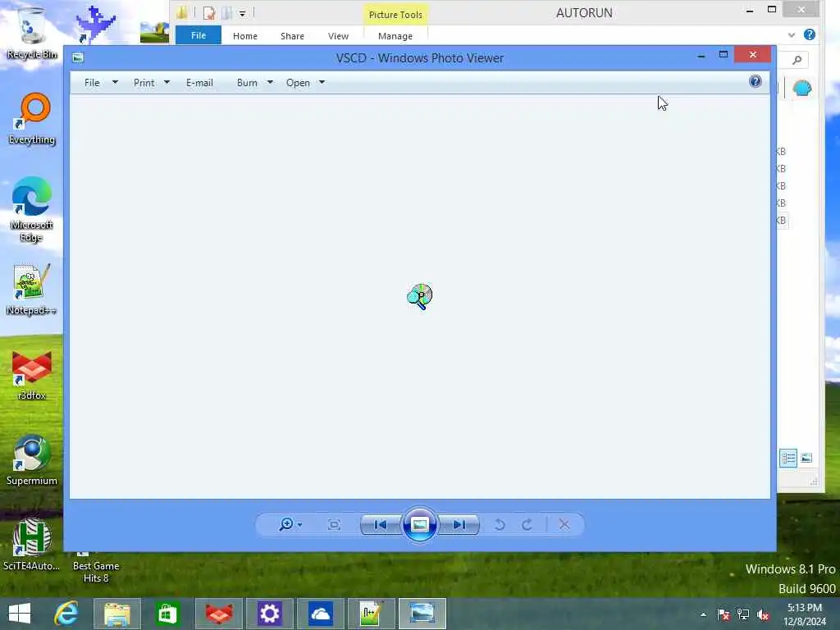840x630 pixels.
Task: Open the Manage tab under Picture Tools
Action: click(x=395, y=36)
